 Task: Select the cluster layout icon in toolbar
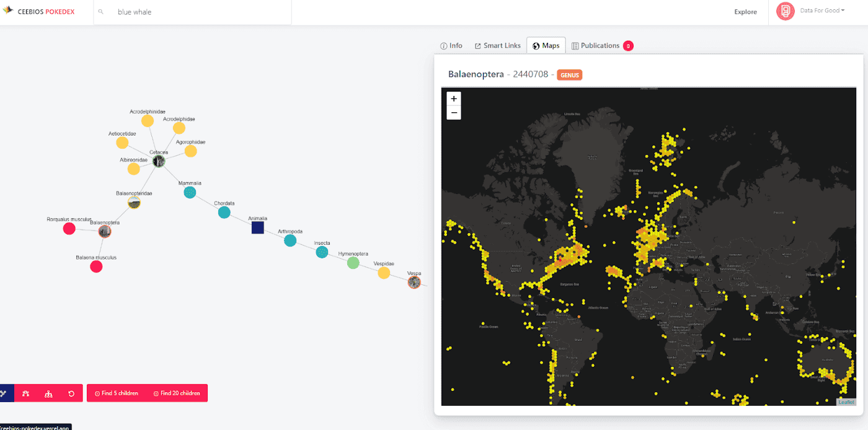pos(26,393)
